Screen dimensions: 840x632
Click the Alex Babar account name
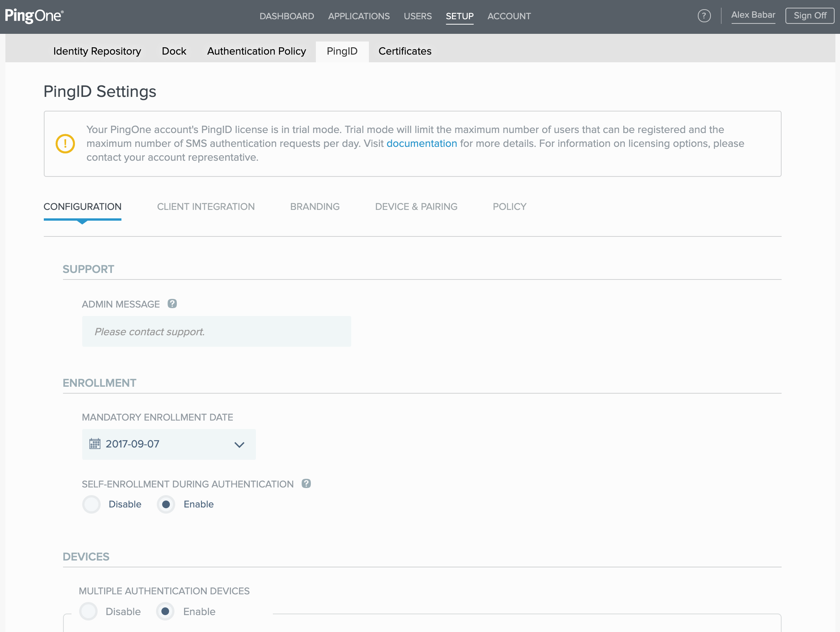tap(754, 15)
